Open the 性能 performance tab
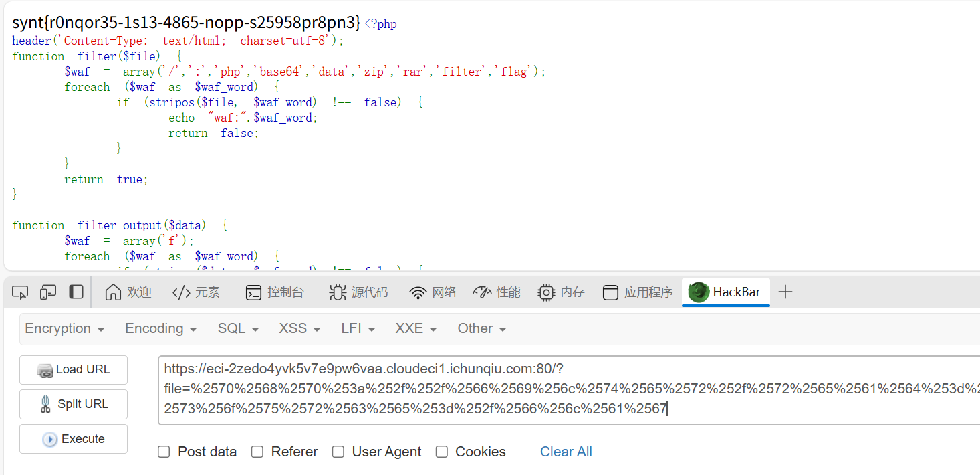The image size is (980, 475). click(497, 292)
